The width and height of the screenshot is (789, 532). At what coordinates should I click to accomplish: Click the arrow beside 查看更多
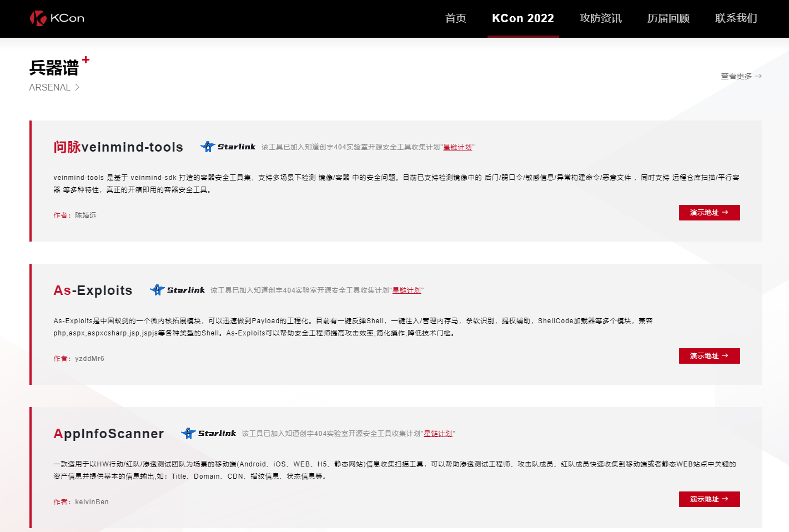(x=758, y=76)
